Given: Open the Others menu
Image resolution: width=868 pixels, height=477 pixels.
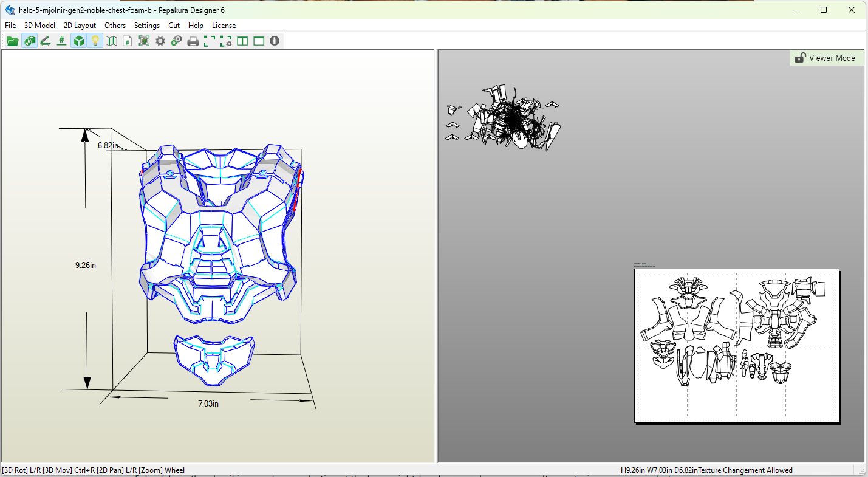Looking at the screenshot, I should click(115, 26).
